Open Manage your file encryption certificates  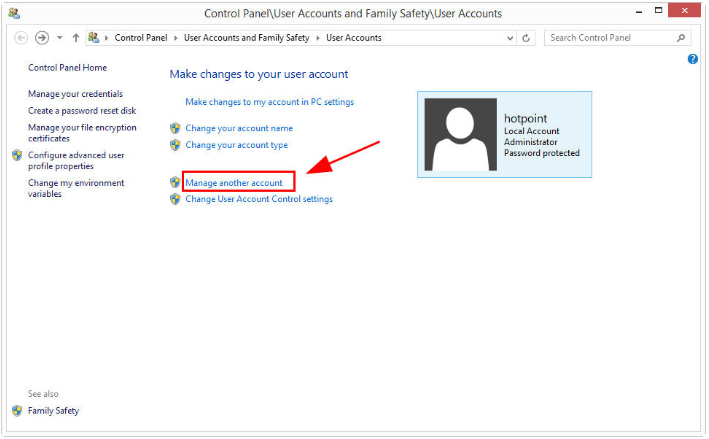(82, 133)
